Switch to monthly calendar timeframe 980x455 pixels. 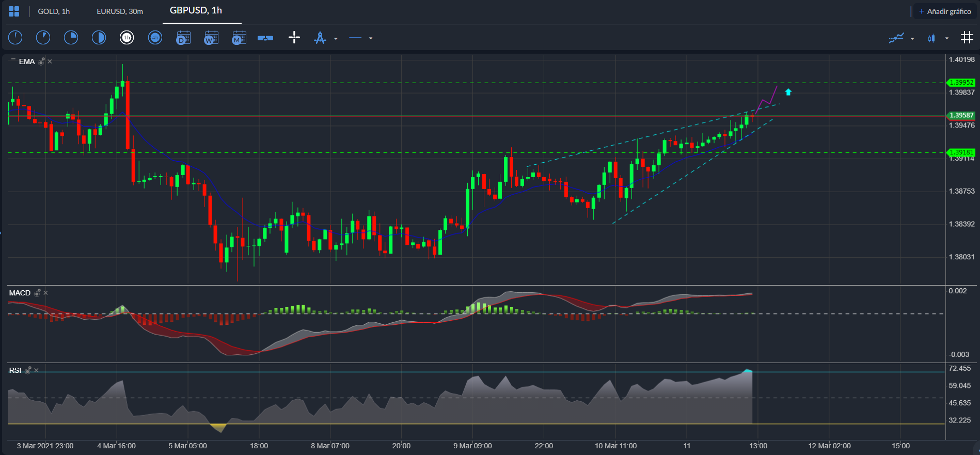pyautogui.click(x=239, y=38)
